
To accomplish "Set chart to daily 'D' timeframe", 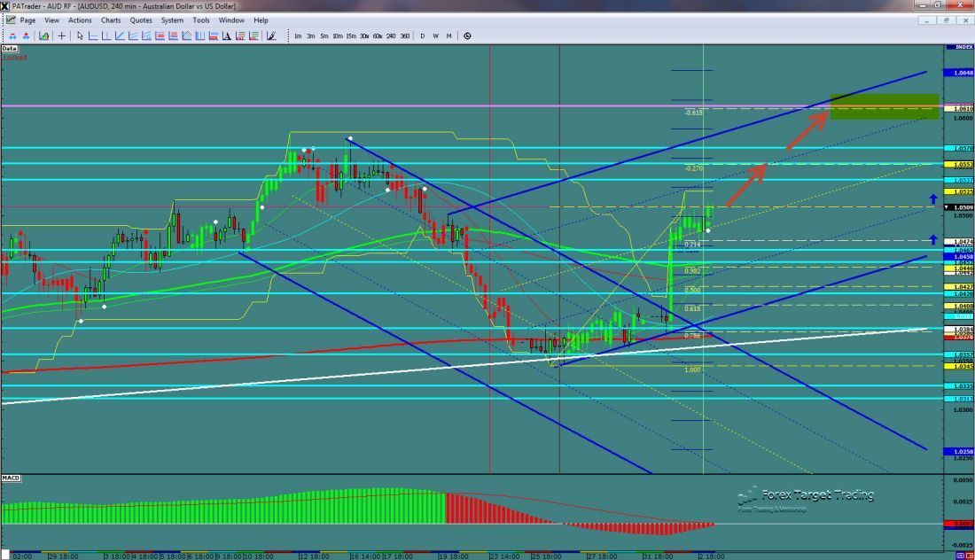I will pos(423,36).
